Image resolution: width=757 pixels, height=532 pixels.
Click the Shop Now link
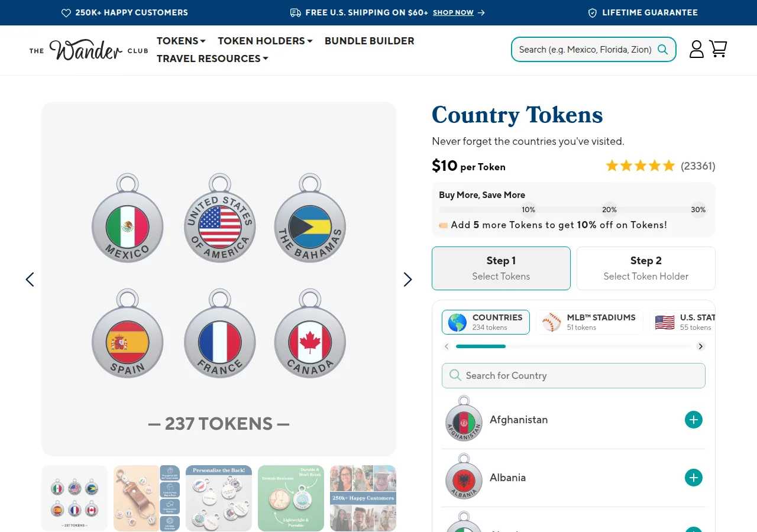[x=453, y=12]
